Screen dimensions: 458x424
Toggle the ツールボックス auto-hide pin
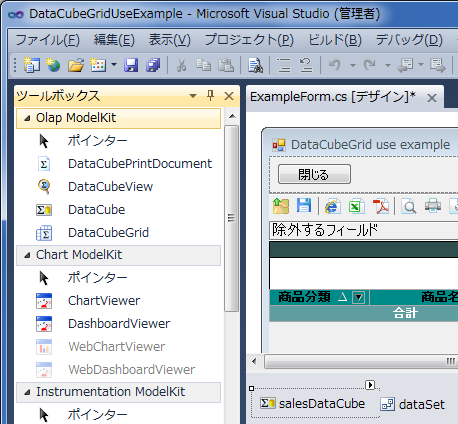coord(210,95)
